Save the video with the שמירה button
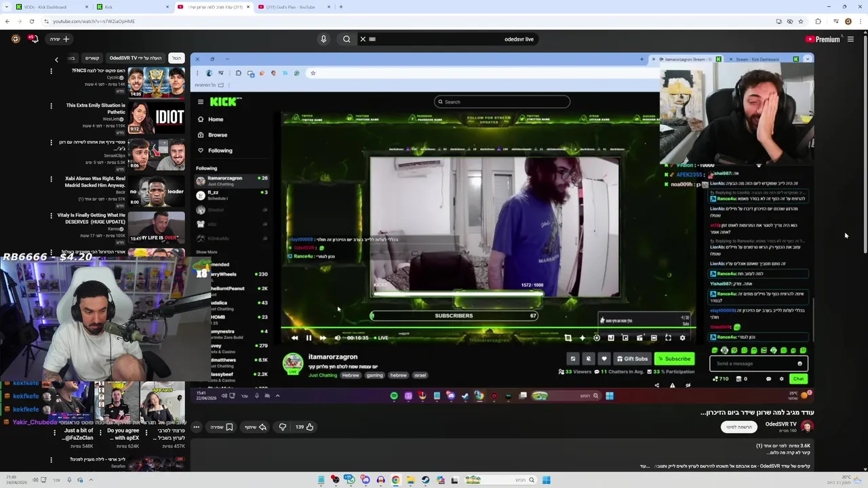Viewport: 868px width, 488px height. [222, 427]
